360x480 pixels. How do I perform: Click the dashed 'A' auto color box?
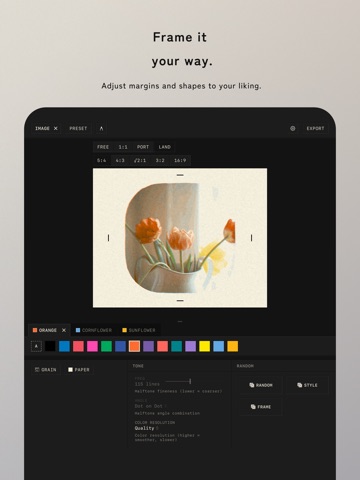point(36,346)
